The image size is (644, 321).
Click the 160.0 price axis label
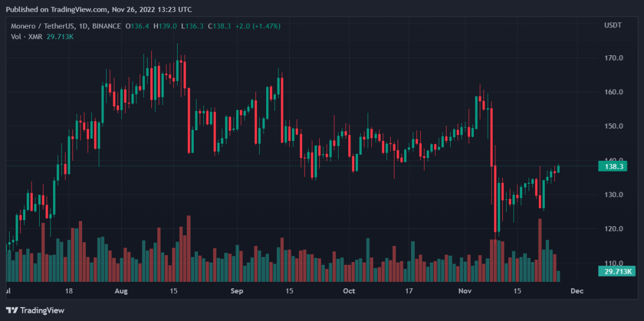tap(613, 92)
